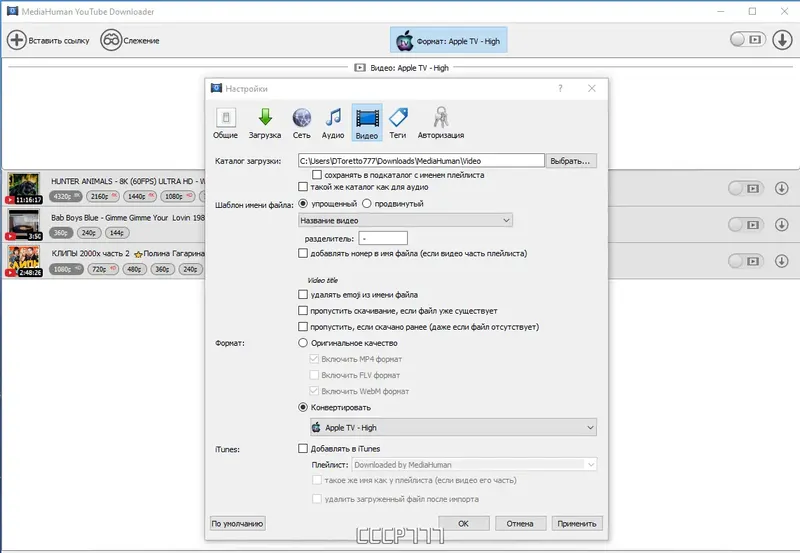Open the Теги tag icon tab
This screenshot has width=800, height=553.
397,123
